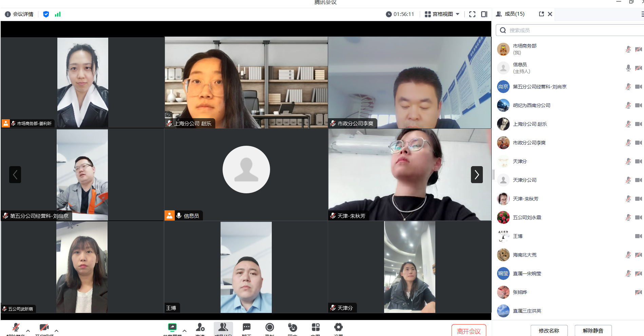Go to next page of video grid
Viewport: 644px width, 336px height.
click(477, 175)
